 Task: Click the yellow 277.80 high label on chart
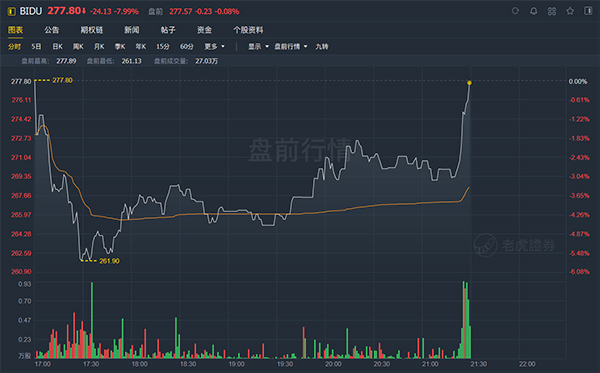(62, 80)
